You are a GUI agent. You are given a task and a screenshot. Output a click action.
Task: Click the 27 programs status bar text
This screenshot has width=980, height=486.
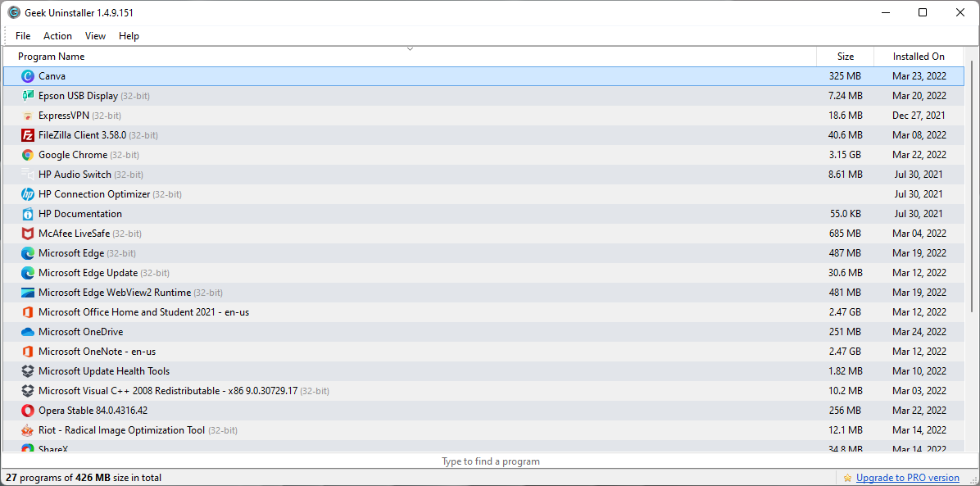pos(83,478)
